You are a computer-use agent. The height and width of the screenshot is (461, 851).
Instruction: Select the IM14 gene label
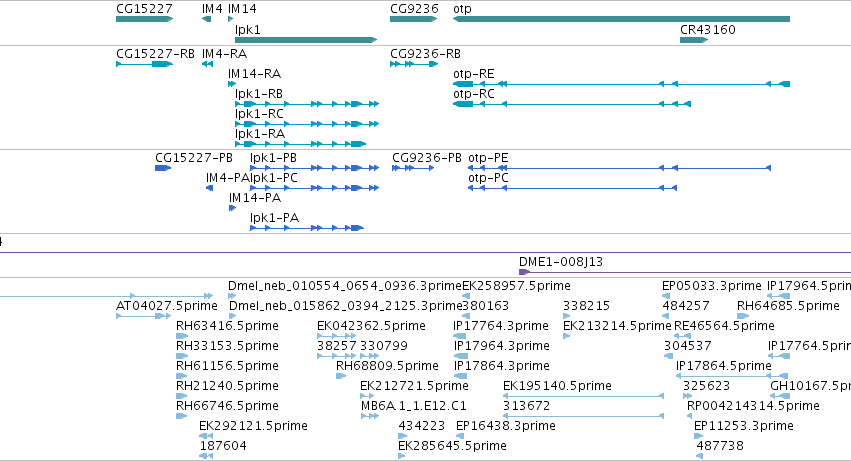[242, 9]
